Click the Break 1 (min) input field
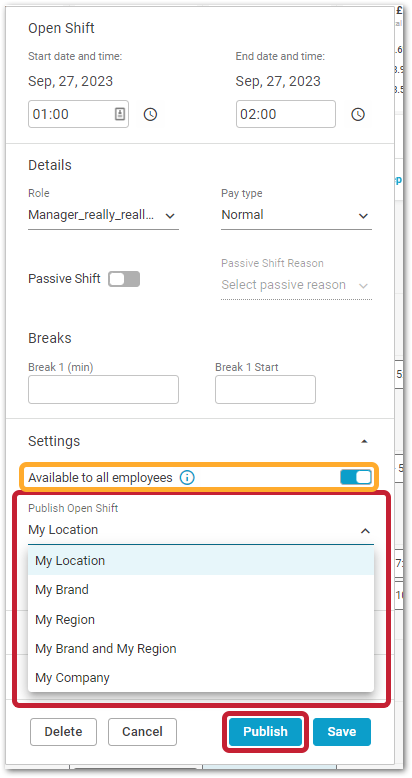412x778 pixels. point(103,389)
